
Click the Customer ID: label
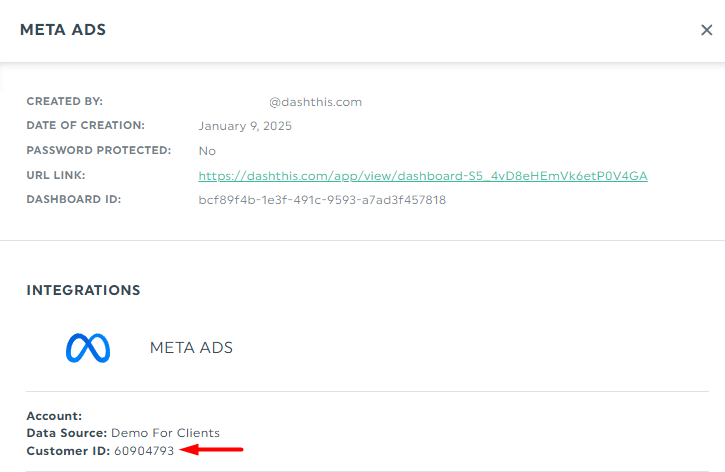pos(68,451)
